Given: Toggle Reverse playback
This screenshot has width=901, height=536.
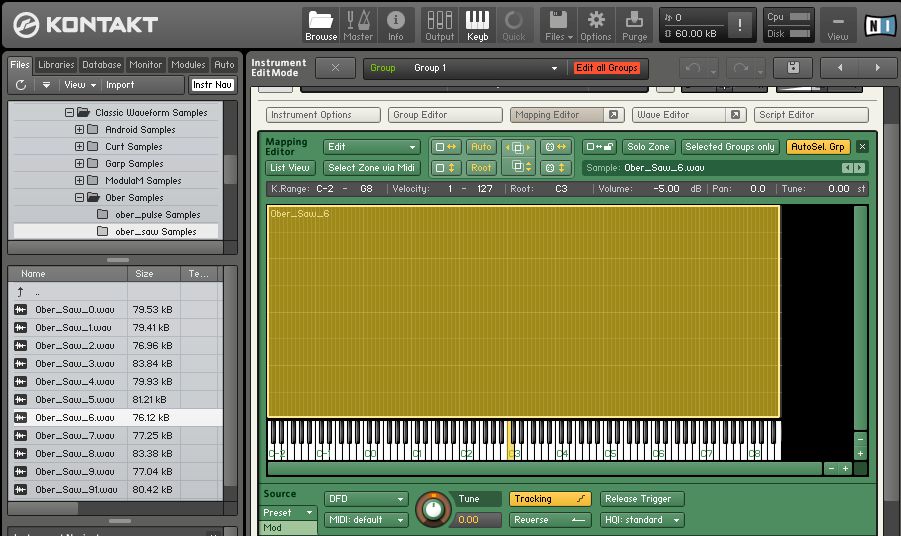Looking at the screenshot, I should tap(549, 520).
